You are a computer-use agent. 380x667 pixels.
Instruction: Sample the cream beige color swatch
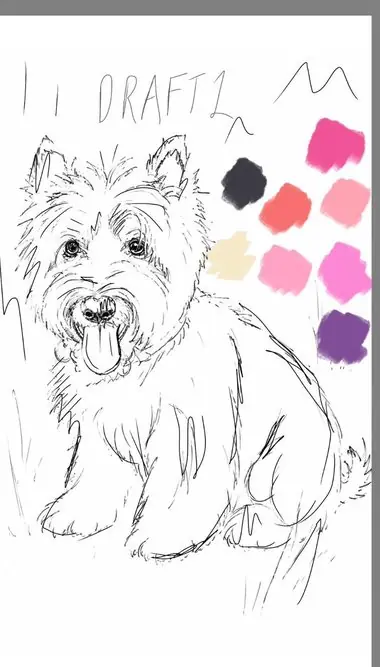(x=231, y=257)
